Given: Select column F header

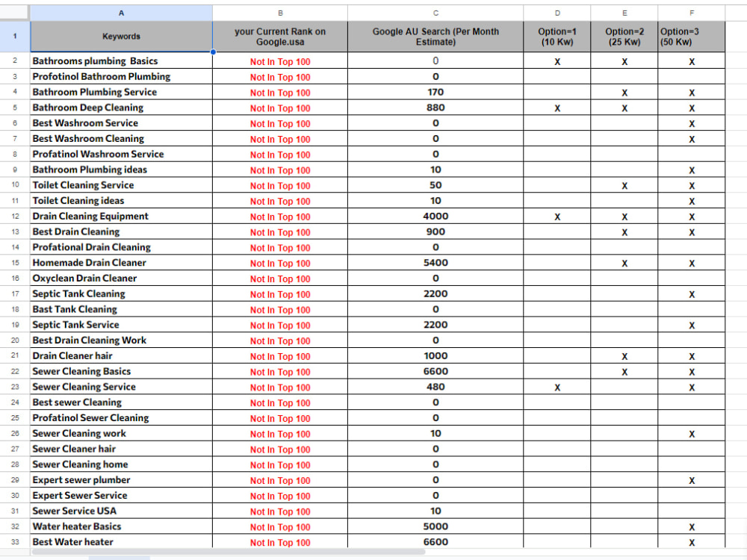Looking at the screenshot, I should click(691, 13).
